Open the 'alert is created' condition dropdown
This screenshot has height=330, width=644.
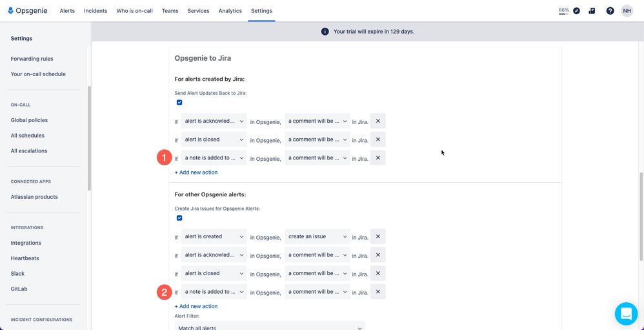click(214, 236)
